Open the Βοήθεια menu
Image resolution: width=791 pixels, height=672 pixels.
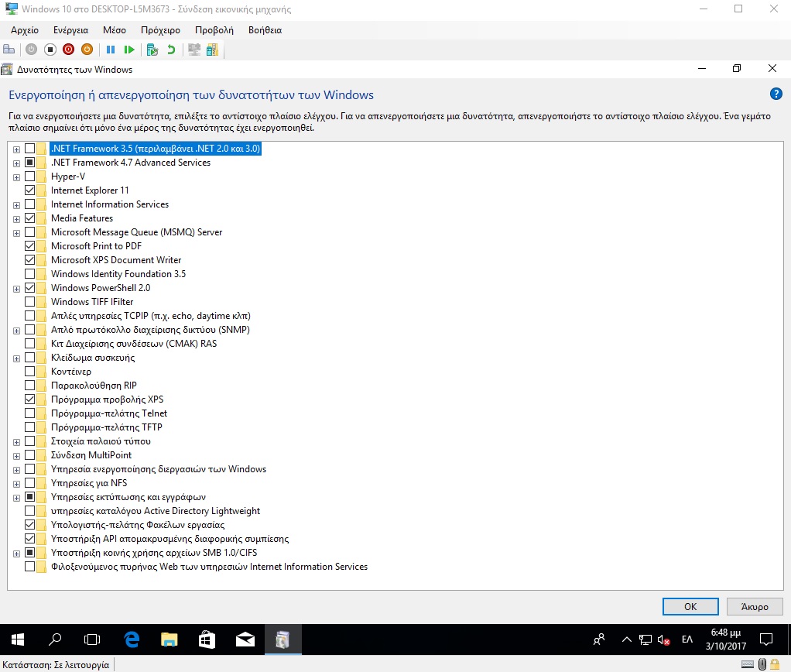coord(265,30)
